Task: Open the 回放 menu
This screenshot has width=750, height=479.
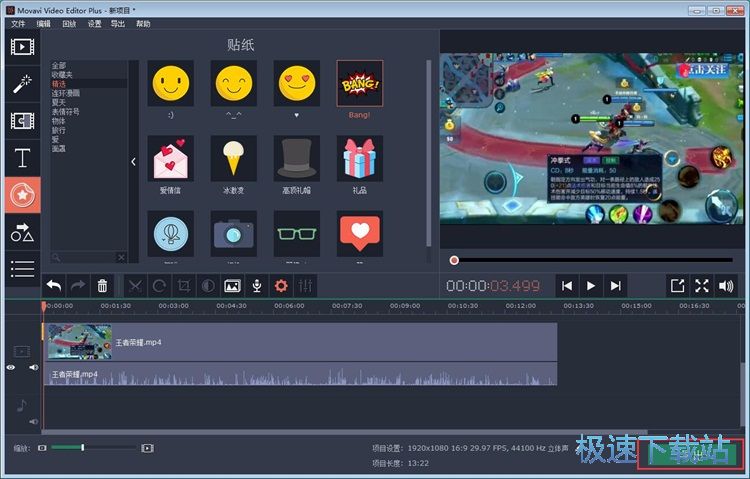Action: (x=69, y=23)
